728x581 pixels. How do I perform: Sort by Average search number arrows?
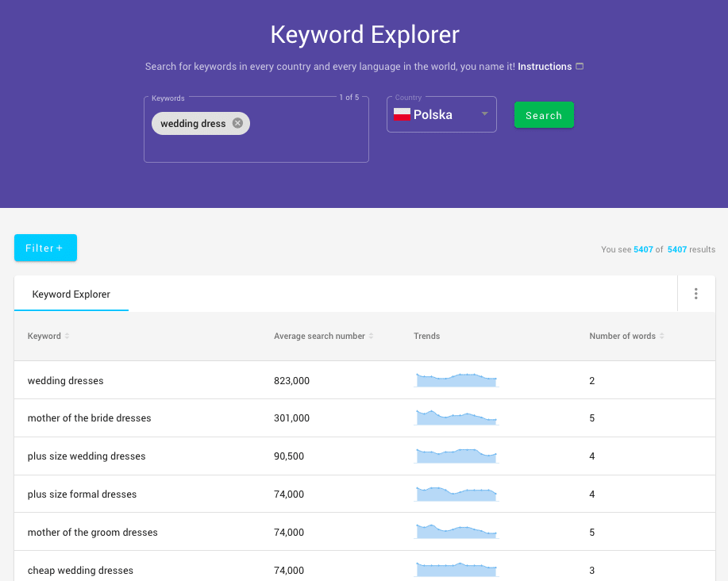click(x=372, y=337)
